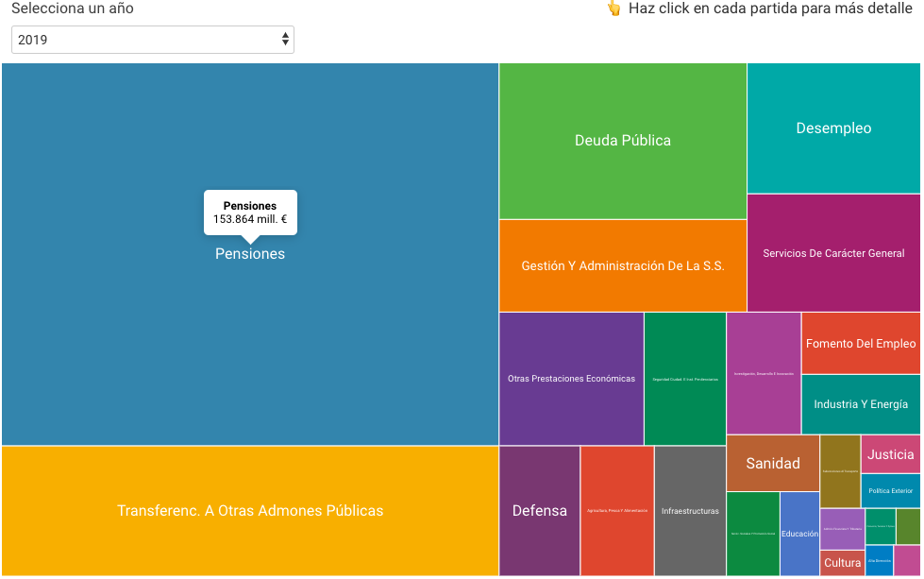This screenshot has height=579, width=924.
Task: Click the Agricultura, Pesca Y Alimentación tile
Action: 617,511
